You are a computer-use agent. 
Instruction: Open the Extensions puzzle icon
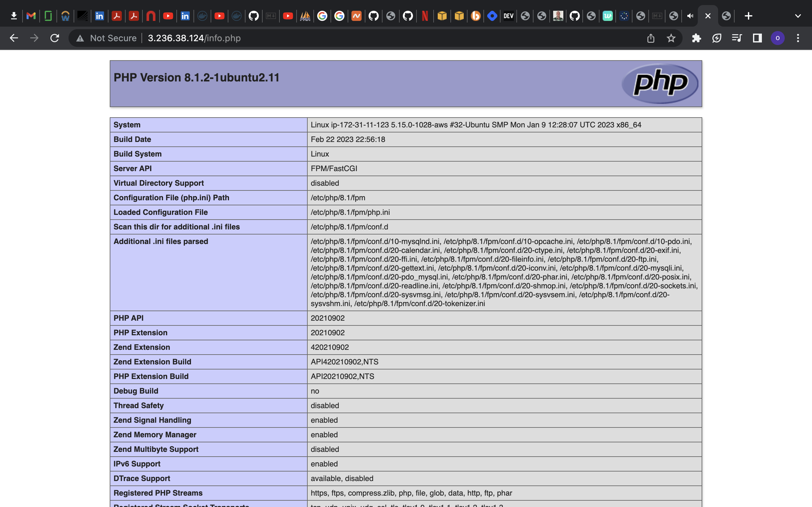(696, 38)
